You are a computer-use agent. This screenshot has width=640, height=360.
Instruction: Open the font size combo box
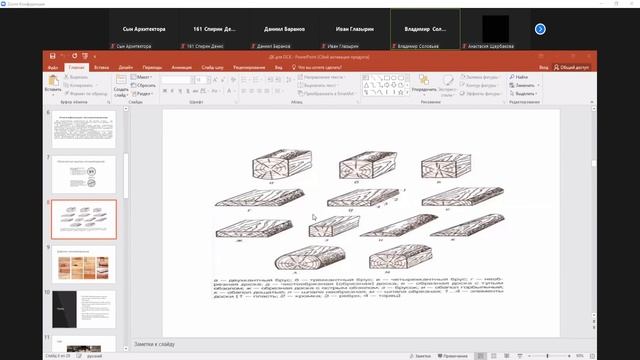pos(202,80)
